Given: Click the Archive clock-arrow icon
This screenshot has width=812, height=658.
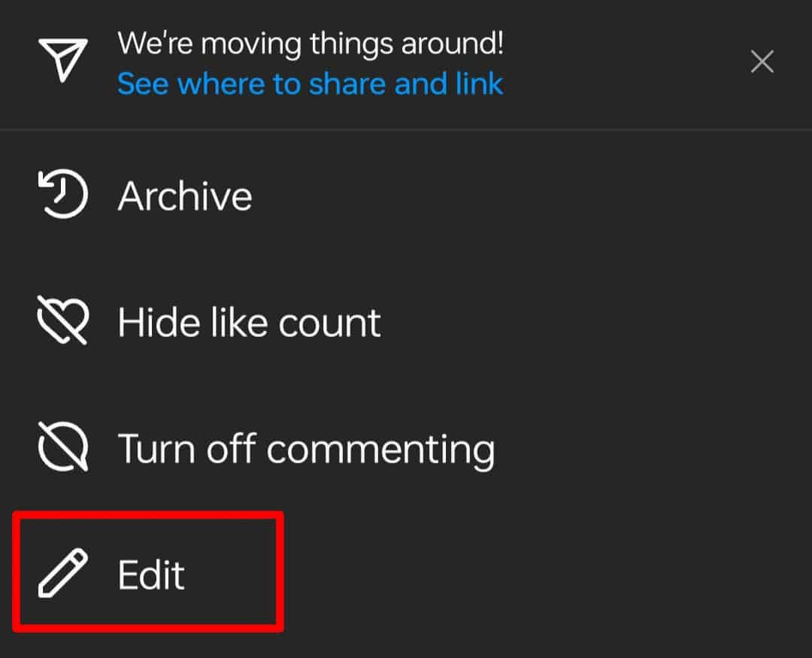Looking at the screenshot, I should pyautogui.click(x=63, y=196).
